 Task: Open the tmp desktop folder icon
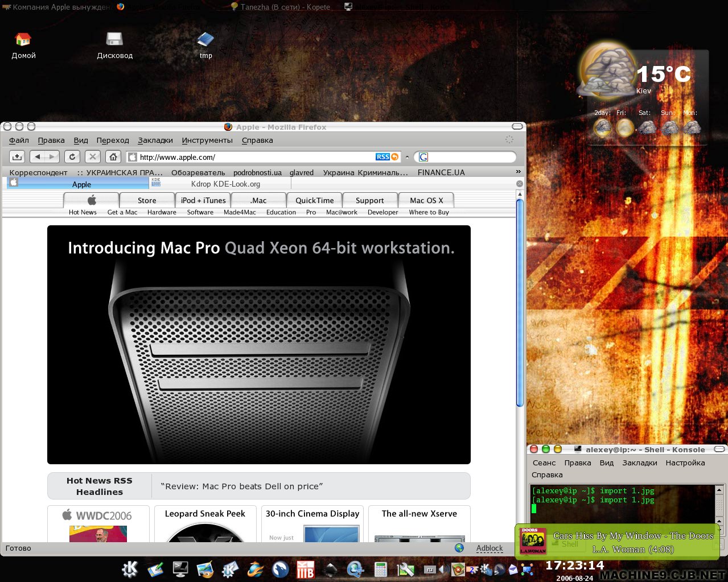(x=205, y=46)
